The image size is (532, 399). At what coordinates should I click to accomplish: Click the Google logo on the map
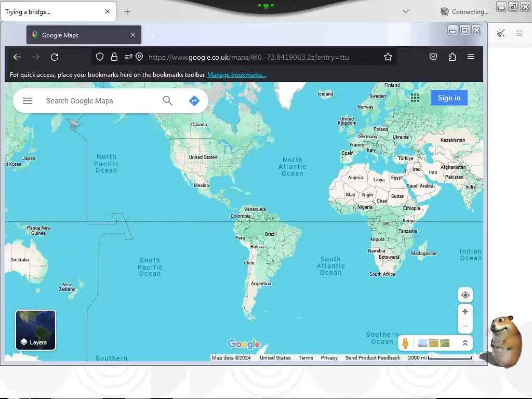(244, 344)
